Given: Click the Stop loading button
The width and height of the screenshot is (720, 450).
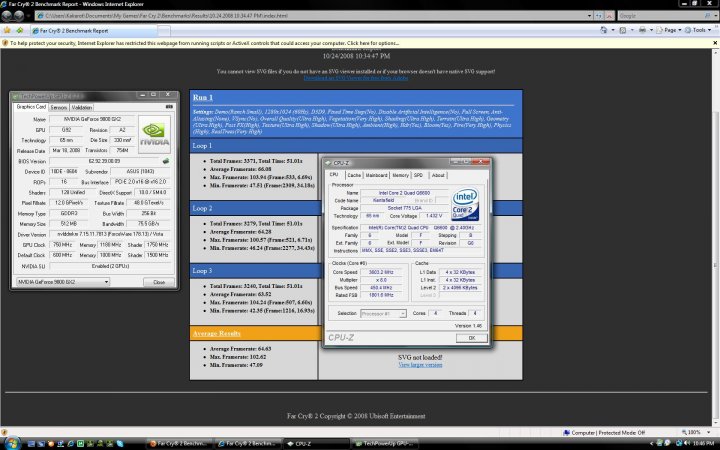Looking at the screenshot, I should (609, 16).
